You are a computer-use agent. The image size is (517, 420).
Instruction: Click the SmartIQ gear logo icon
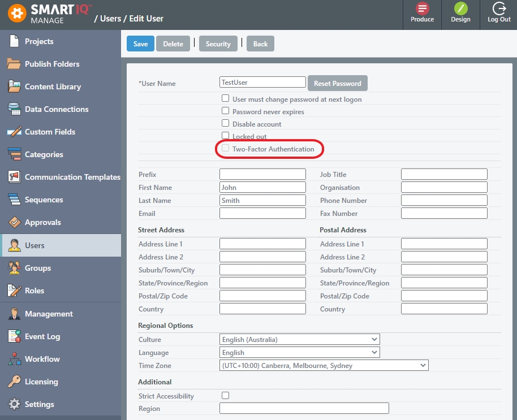17,14
